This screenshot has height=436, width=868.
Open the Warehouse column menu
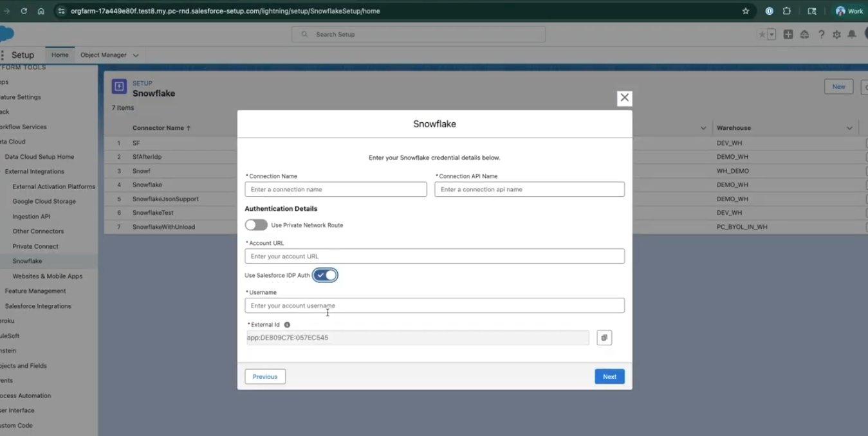point(849,128)
